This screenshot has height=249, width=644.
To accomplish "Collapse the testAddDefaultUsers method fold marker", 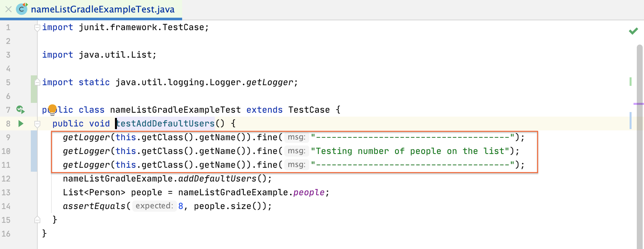I will point(37,124).
